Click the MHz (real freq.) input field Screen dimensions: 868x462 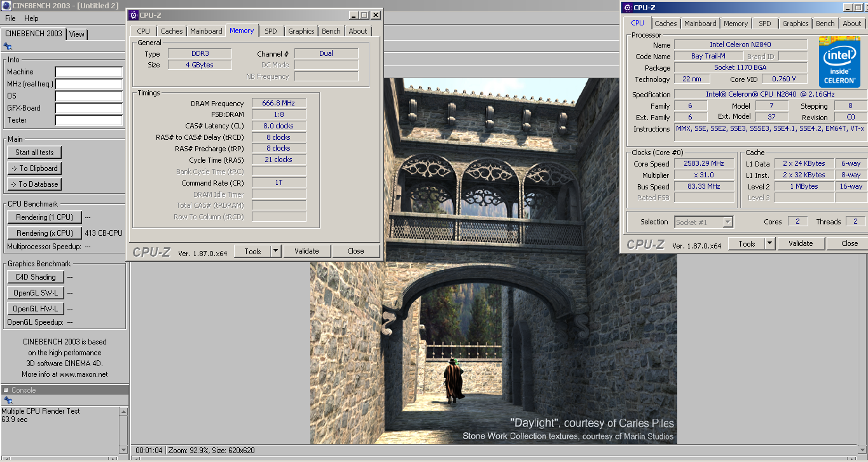click(88, 84)
